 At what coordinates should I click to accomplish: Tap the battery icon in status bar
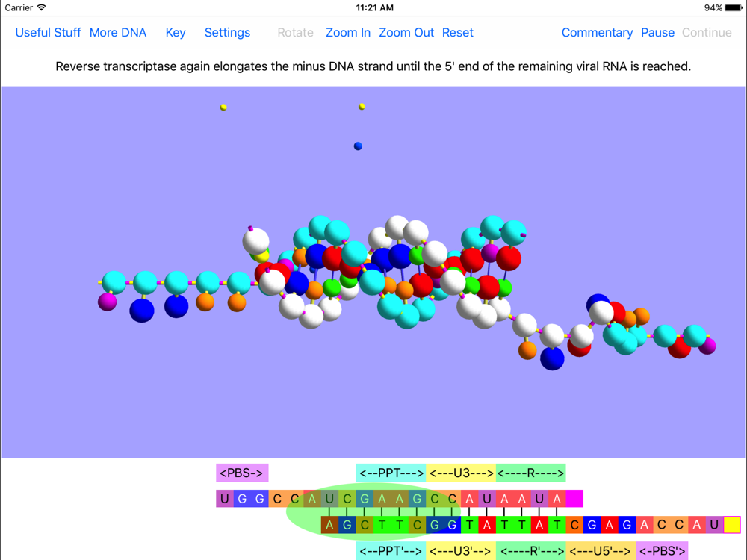734,7
